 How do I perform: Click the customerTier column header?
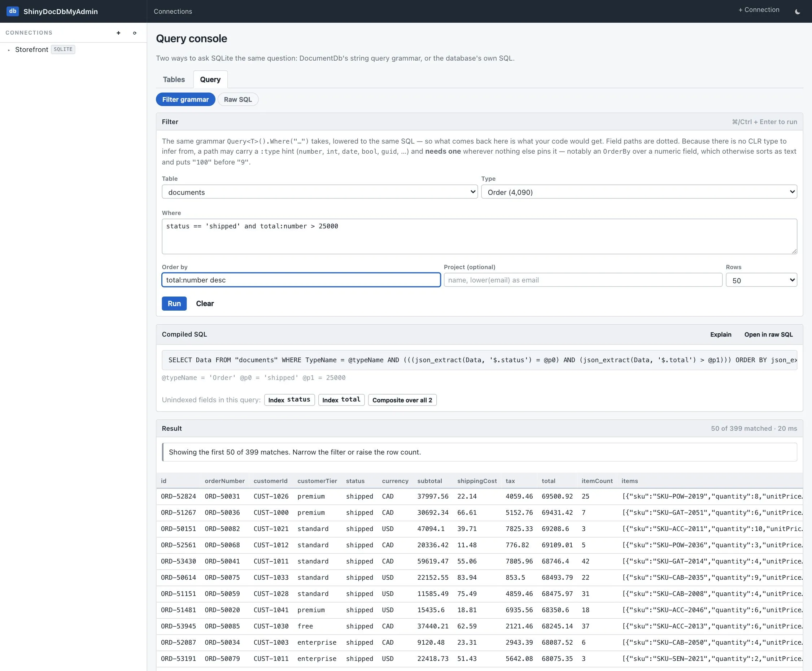pyautogui.click(x=317, y=481)
